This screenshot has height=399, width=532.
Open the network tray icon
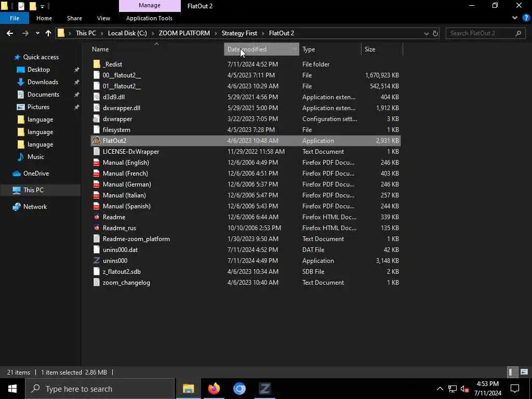(x=453, y=389)
